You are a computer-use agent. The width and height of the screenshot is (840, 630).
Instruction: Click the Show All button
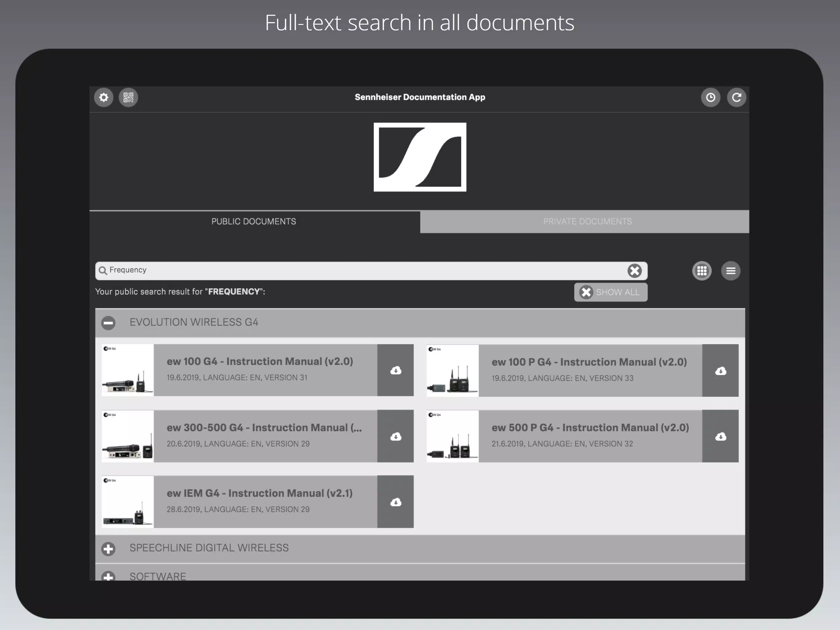coord(611,292)
